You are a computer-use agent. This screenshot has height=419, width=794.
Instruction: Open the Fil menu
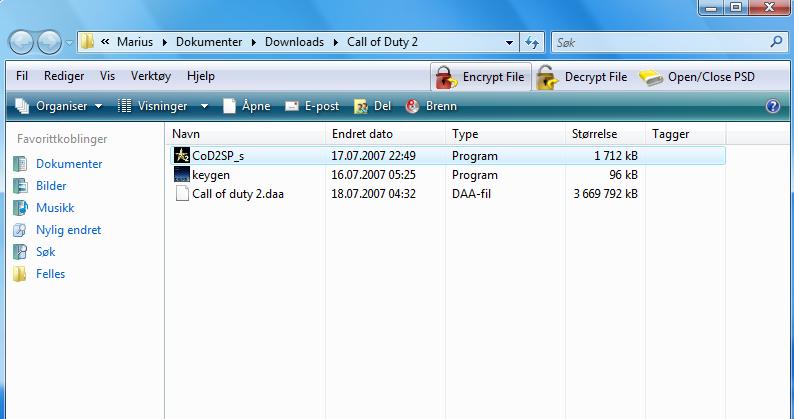click(x=22, y=76)
